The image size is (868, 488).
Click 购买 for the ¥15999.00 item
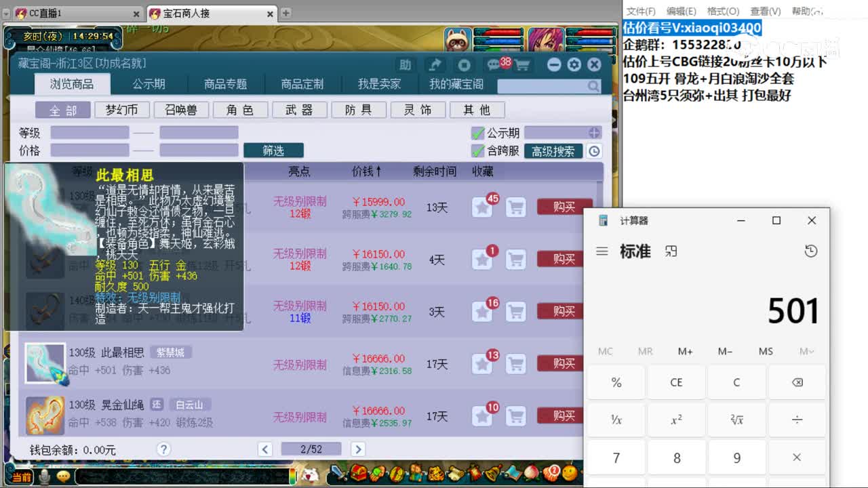point(564,207)
